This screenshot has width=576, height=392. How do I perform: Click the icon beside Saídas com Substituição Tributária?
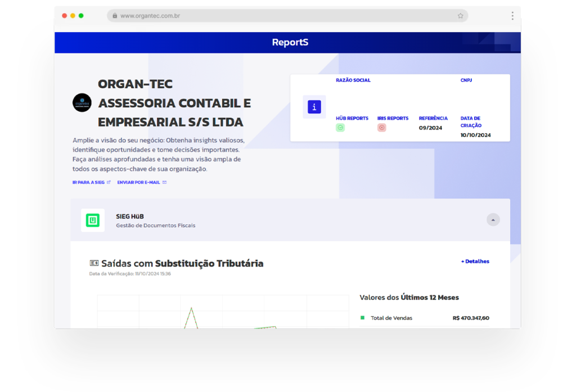[x=94, y=263]
